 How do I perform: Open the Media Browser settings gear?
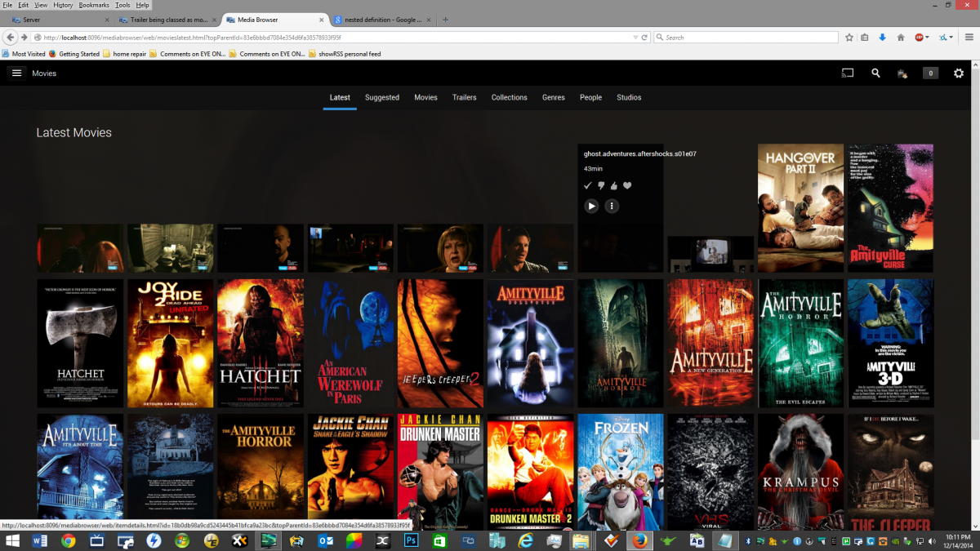[959, 73]
